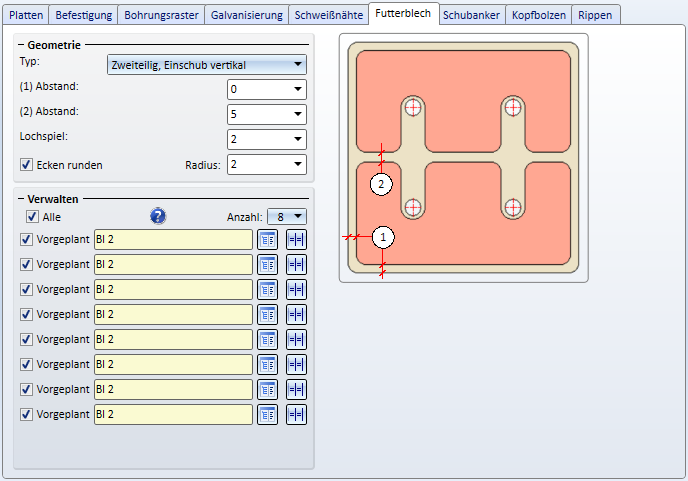The width and height of the screenshot is (688, 481).
Task: Click the split icon in last Vorgeplant row
Action: (x=296, y=414)
